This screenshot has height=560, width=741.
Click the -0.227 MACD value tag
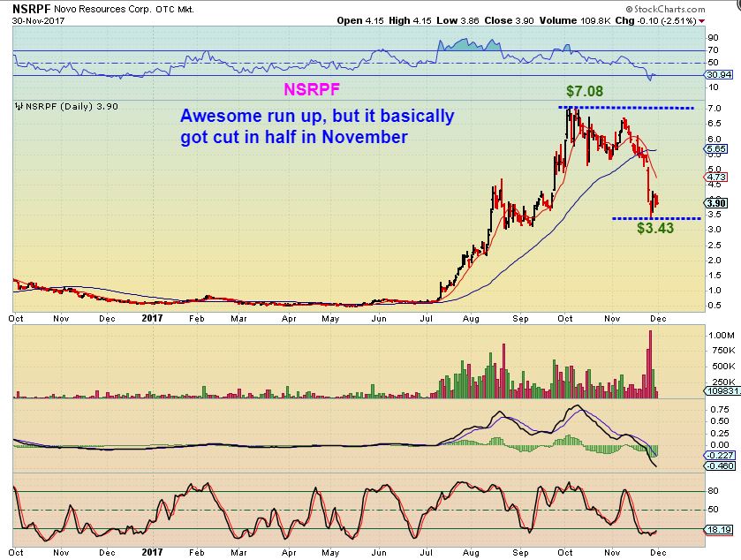click(x=720, y=456)
